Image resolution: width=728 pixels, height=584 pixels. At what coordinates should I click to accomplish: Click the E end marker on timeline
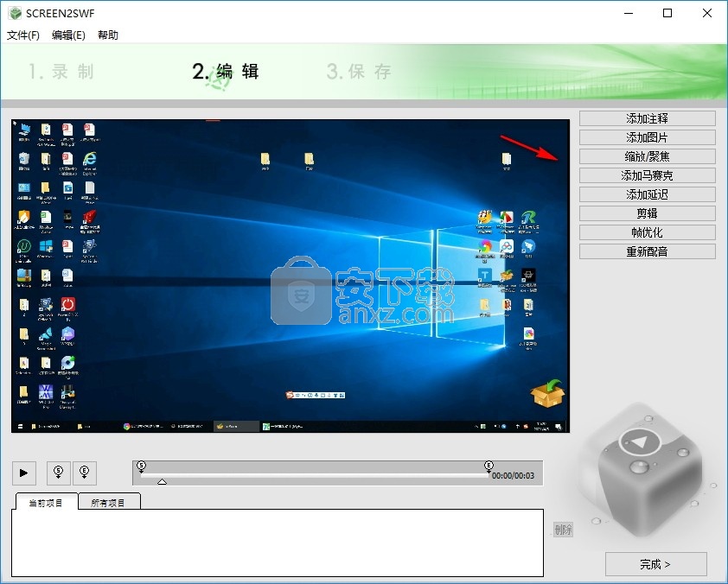(x=489, y=466)
